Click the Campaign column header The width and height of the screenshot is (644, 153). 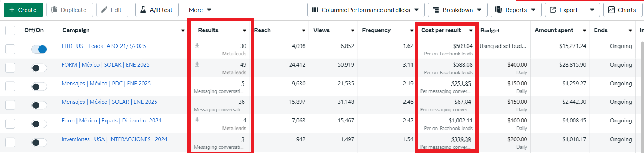coord(76,30)
